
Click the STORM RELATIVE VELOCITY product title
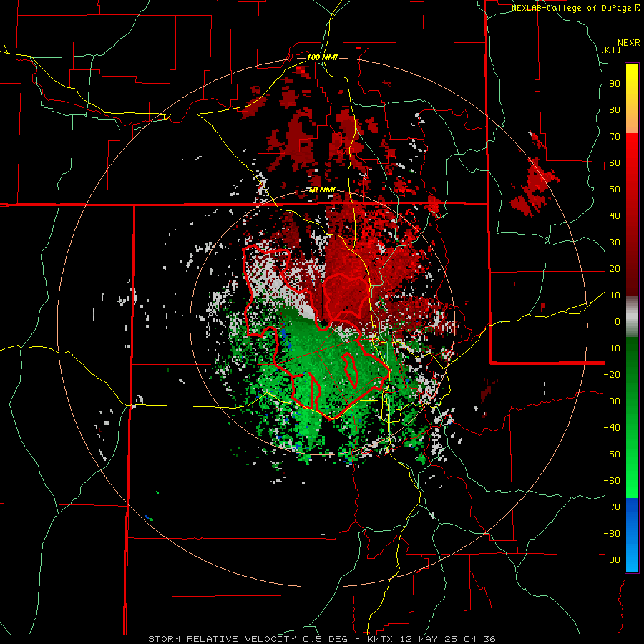pyautogui.click(x=222, y=639)
